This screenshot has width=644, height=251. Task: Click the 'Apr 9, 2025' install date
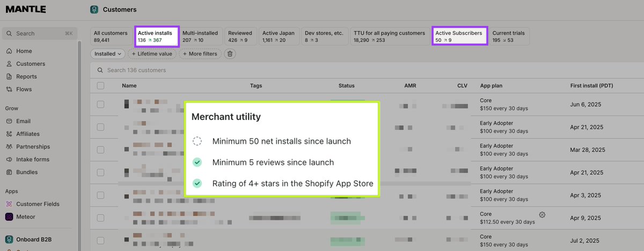tap(584, 218)
